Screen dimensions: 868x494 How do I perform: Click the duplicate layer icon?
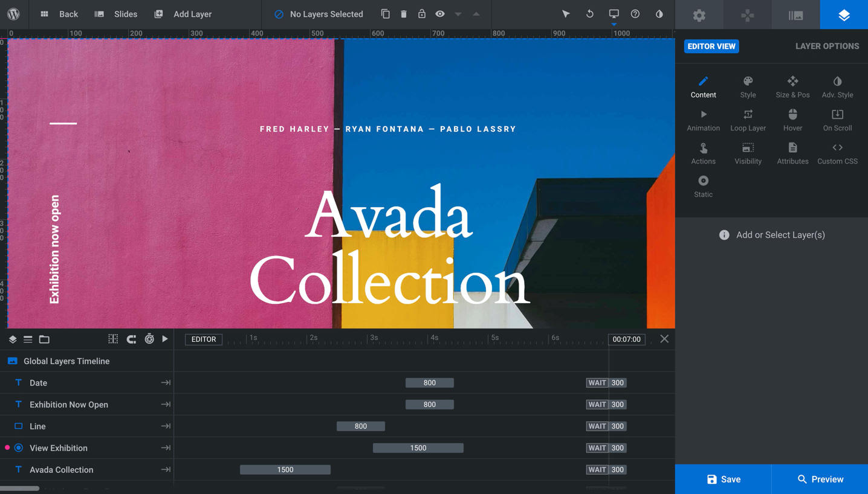pos(385,14)
